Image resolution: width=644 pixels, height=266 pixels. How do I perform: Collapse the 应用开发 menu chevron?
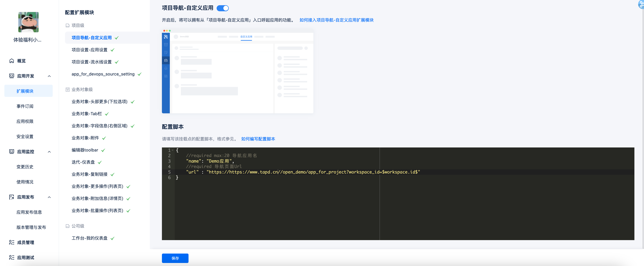pos(49,76)
